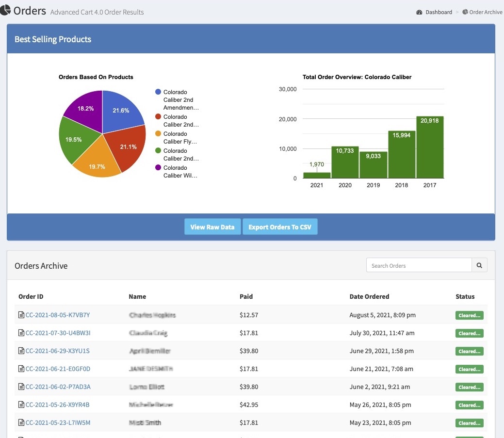The width and height of the screenshot is (504, 438).
Task: Click the Order Archive pie icon in breadcrumb
Action: click(465, 12)
